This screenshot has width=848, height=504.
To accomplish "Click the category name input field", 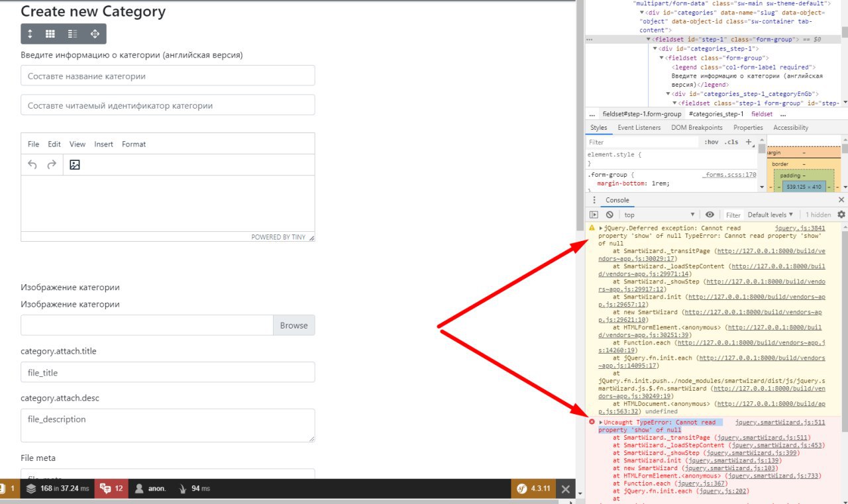I will pyautogui.click(x=168, y=76).
